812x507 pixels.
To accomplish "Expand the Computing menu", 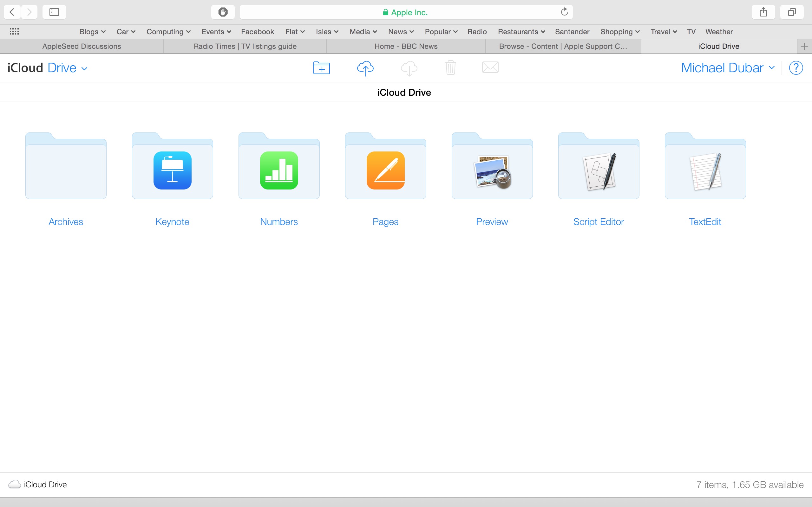I will coord(168,32).
